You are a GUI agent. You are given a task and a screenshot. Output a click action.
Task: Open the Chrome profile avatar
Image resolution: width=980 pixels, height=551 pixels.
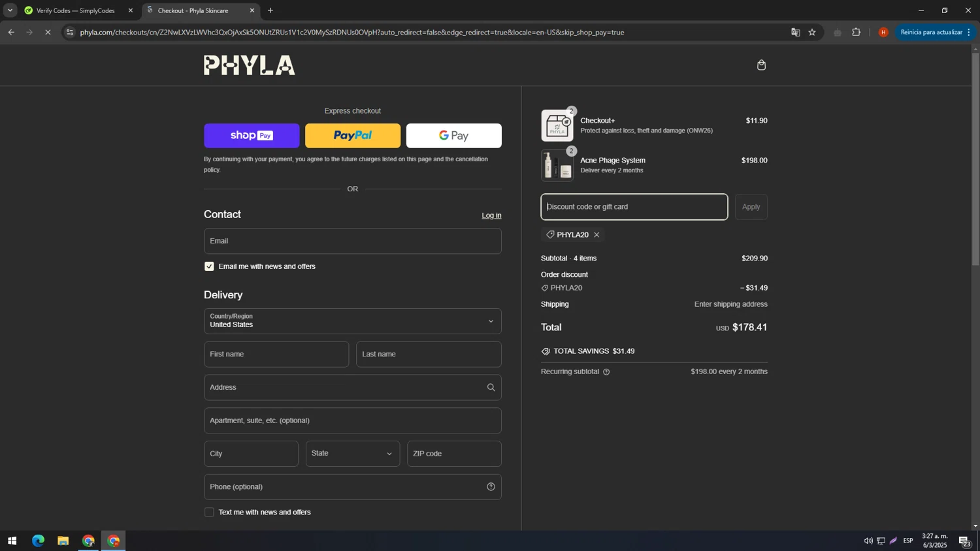click(883, 32)
